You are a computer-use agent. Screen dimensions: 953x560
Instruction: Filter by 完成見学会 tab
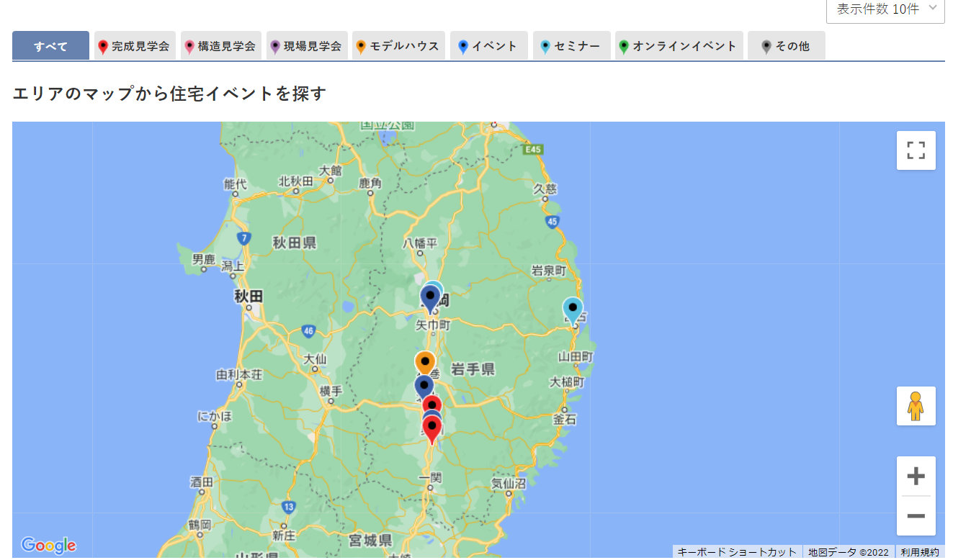pos(135,46)
